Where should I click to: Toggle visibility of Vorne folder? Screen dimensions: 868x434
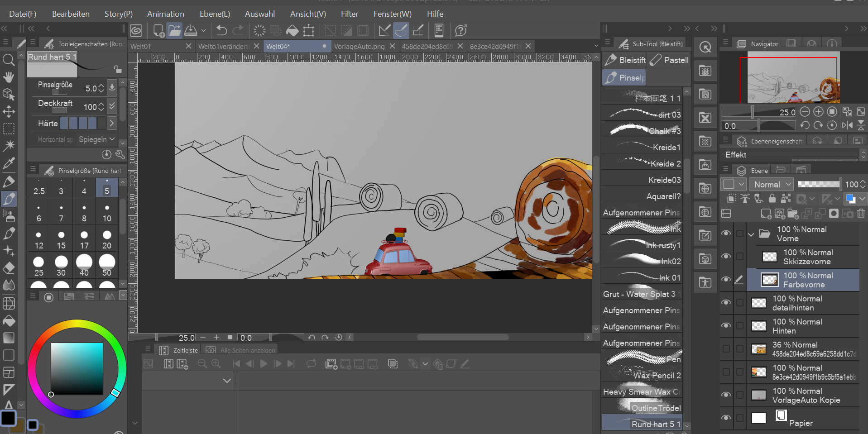(x=726, y=234)
